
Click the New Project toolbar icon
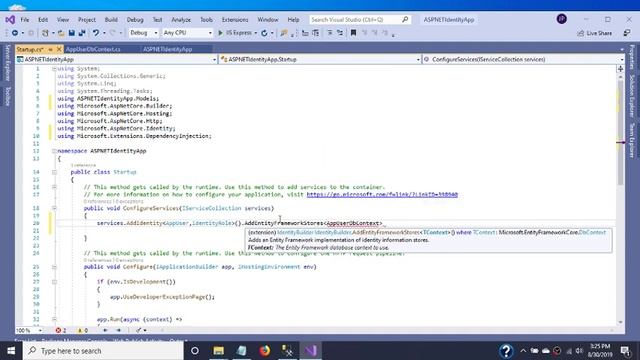tap(45, 33)
